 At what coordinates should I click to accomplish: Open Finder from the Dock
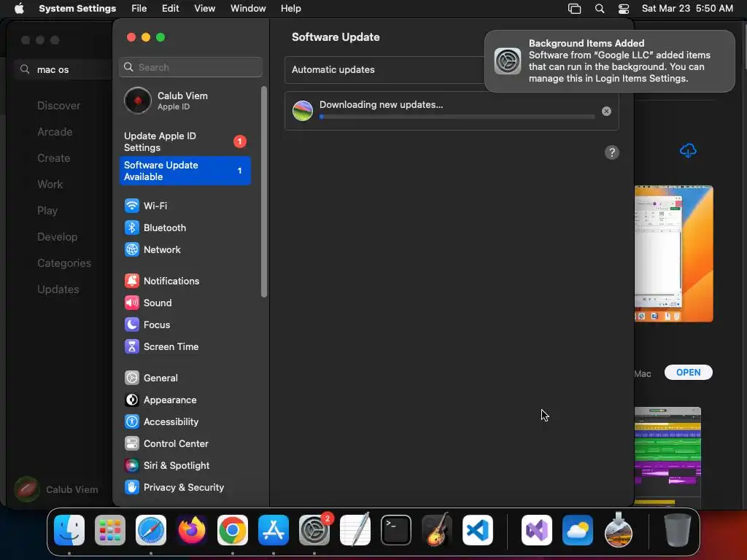69,530
